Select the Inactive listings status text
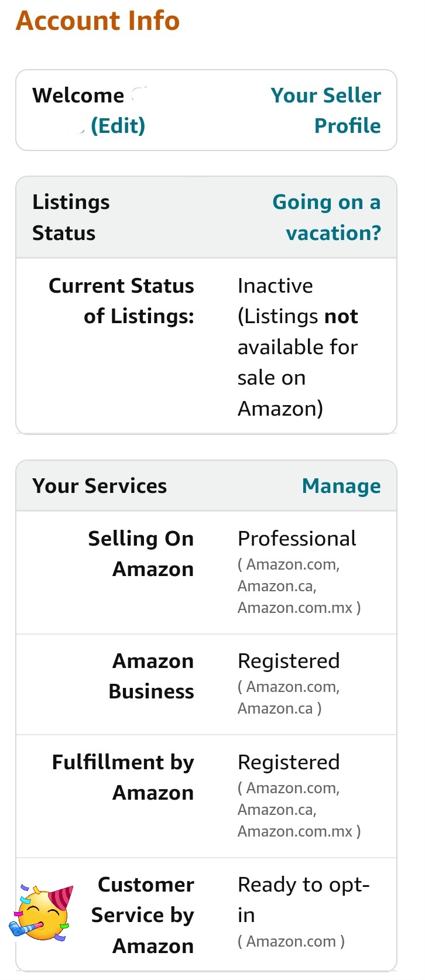 [x=299, y=347]
